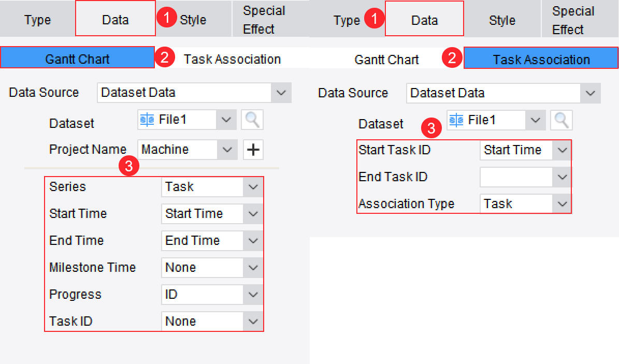Open the End Time dropdown showing End Time
This screenshot has width=619, height=364.
[253, 241]
